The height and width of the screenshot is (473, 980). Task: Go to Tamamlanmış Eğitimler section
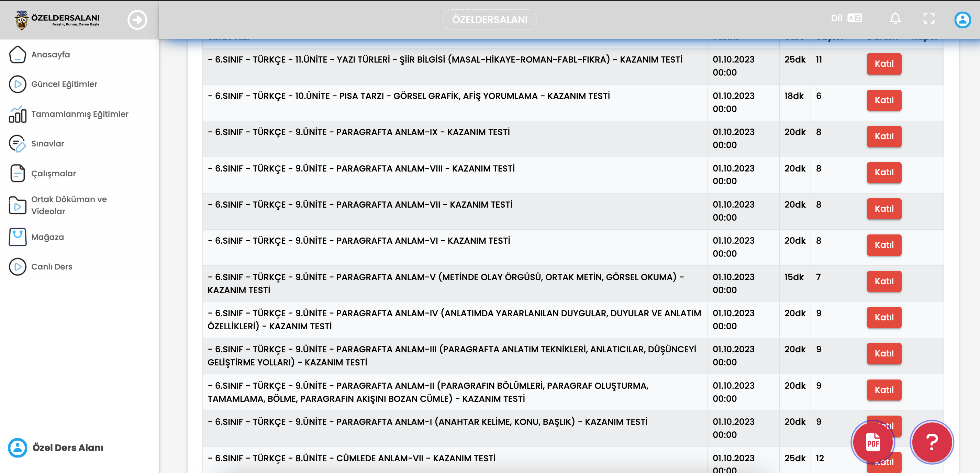[79, 114]
